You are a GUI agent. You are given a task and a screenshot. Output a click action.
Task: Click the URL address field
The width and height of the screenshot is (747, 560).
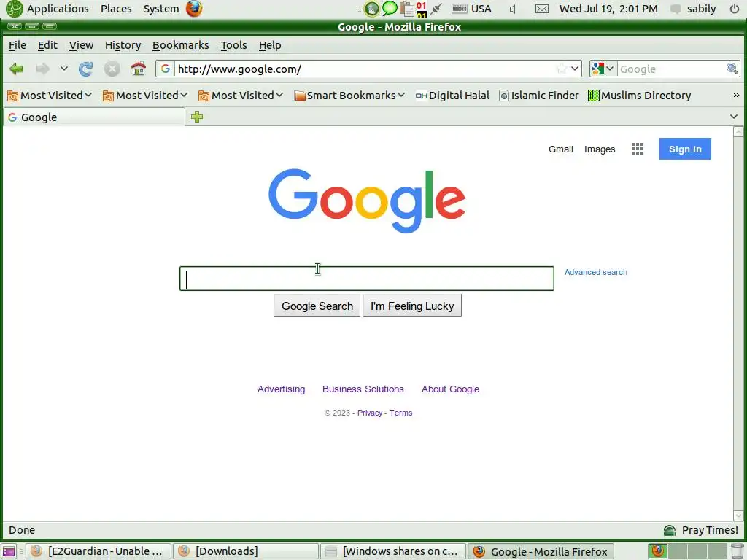click(365, 69)
